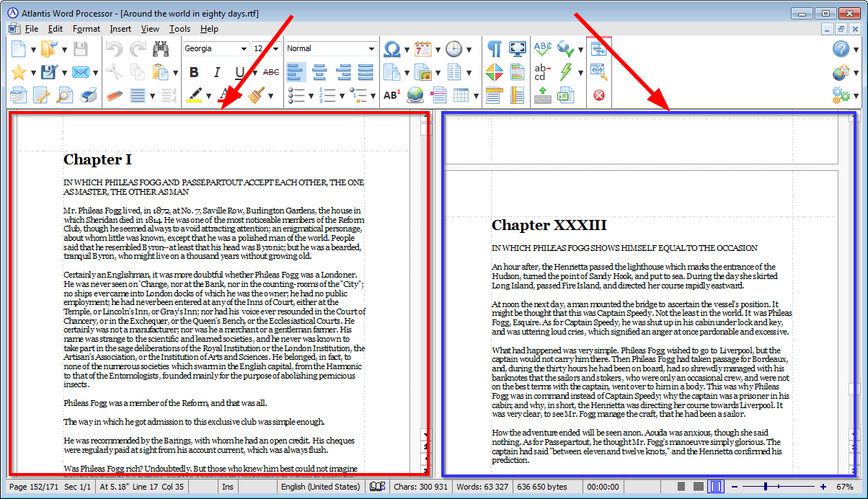Select the Bold formatting icon
Image resolution: width=868 pixels, height=499 pixels.
pyautogui.click(x=193, y=71)
